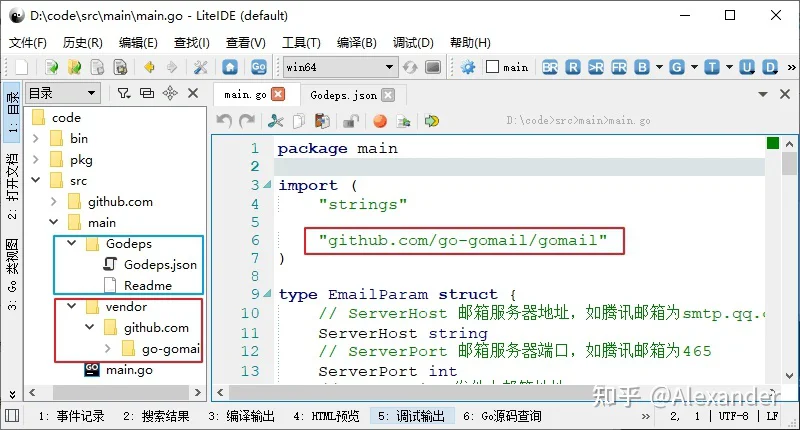
Task: Click the undo arrow in editor toolbar
Action: point(223,121)
